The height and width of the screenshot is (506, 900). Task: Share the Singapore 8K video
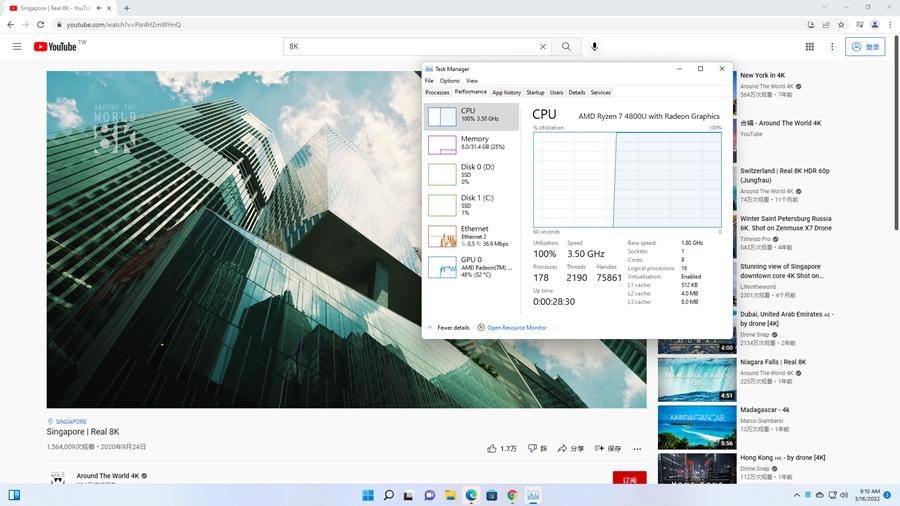[571, 449]
